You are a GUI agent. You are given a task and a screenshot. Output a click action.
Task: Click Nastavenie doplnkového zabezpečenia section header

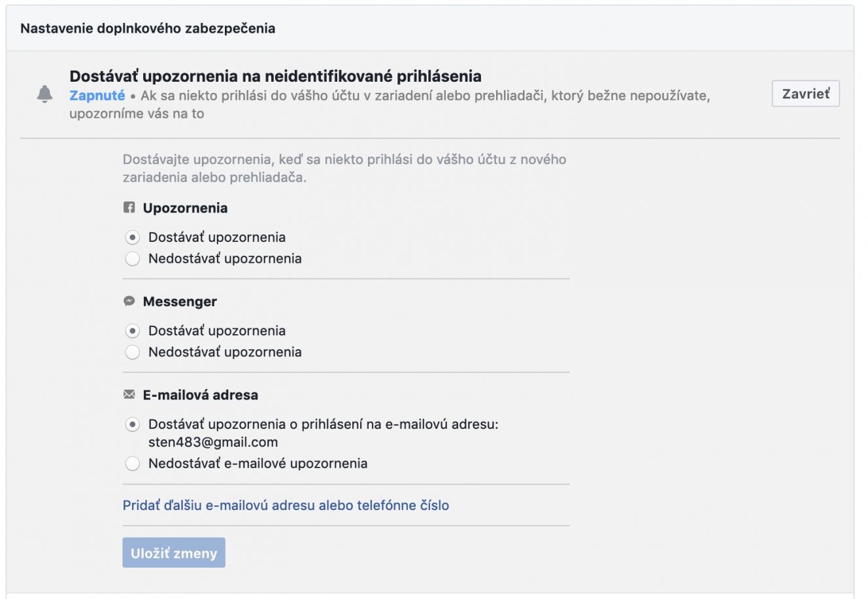[x=148, y=28]
